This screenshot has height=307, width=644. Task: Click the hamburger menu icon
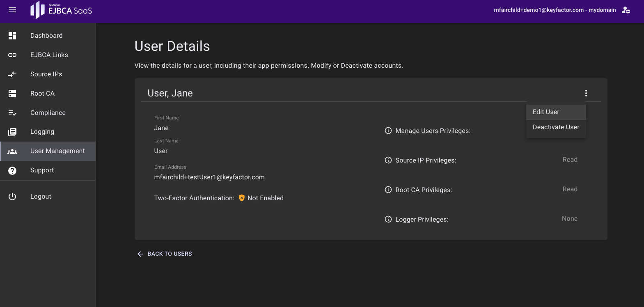pos(12,10)
